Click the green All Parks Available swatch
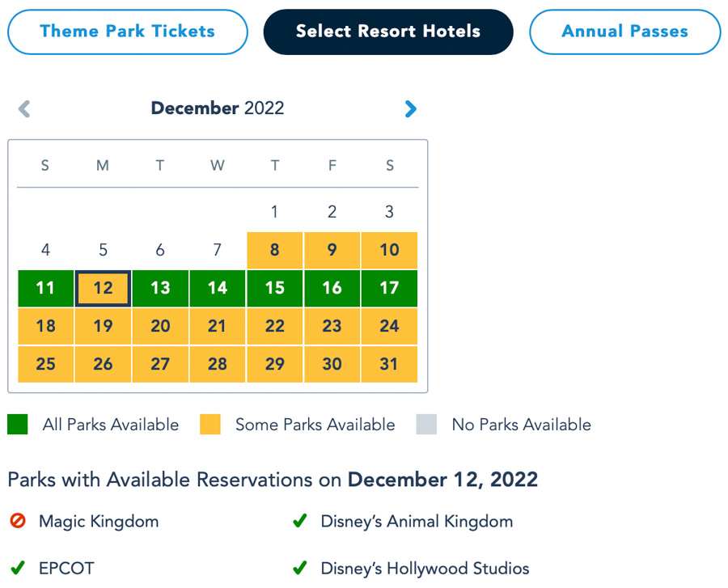This screenshot has height=588, width=728. [18, 425]
